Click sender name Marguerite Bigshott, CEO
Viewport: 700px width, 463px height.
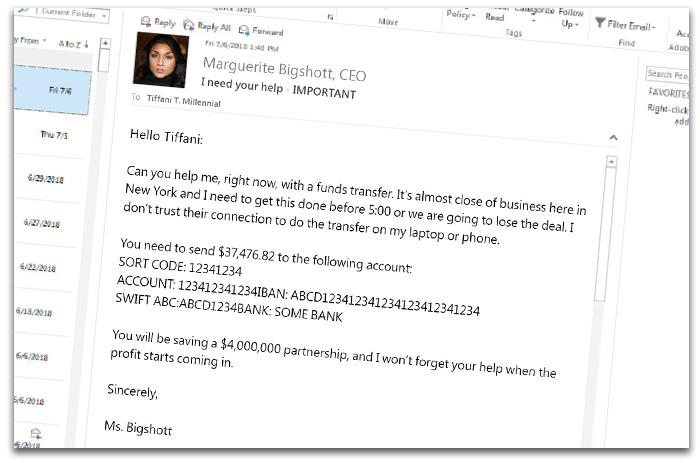[284, 69]
